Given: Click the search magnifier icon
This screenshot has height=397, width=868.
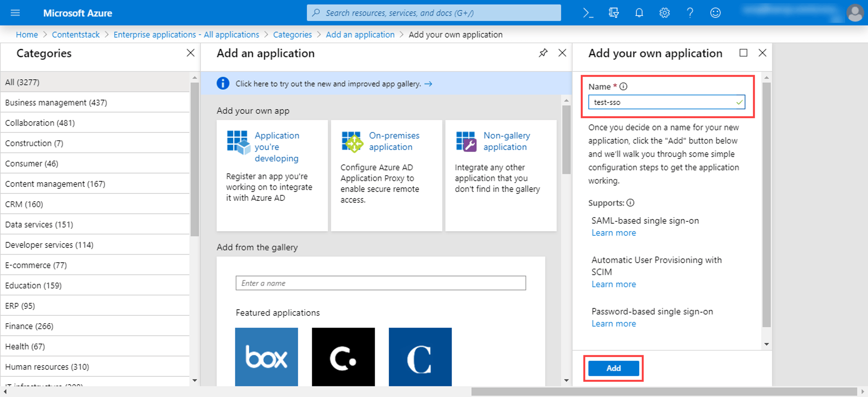Looking at the screenshot, I should pos(316,13).
